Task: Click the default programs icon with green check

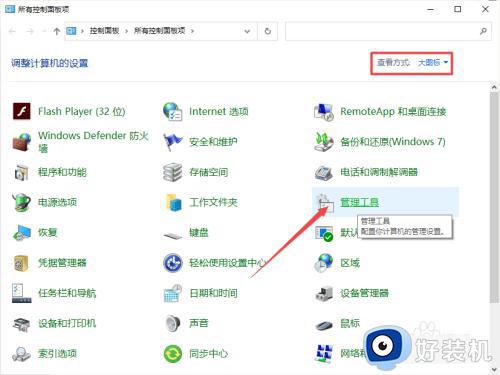Action: 324,233
